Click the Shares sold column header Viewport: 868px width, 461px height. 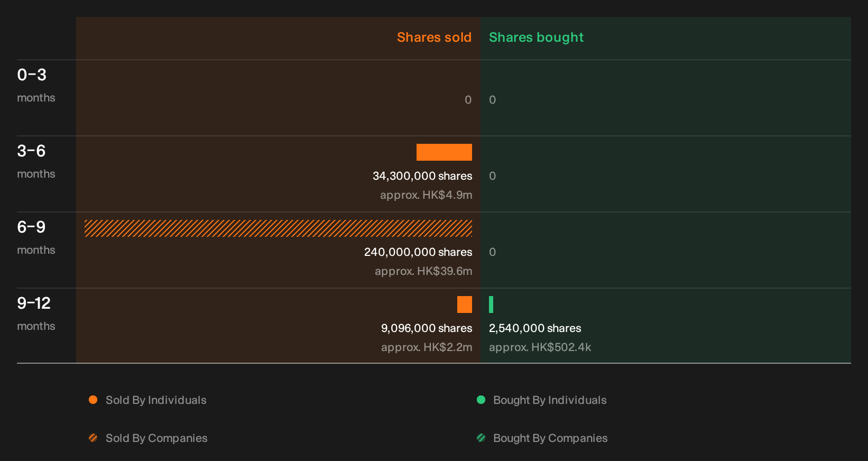434,38
